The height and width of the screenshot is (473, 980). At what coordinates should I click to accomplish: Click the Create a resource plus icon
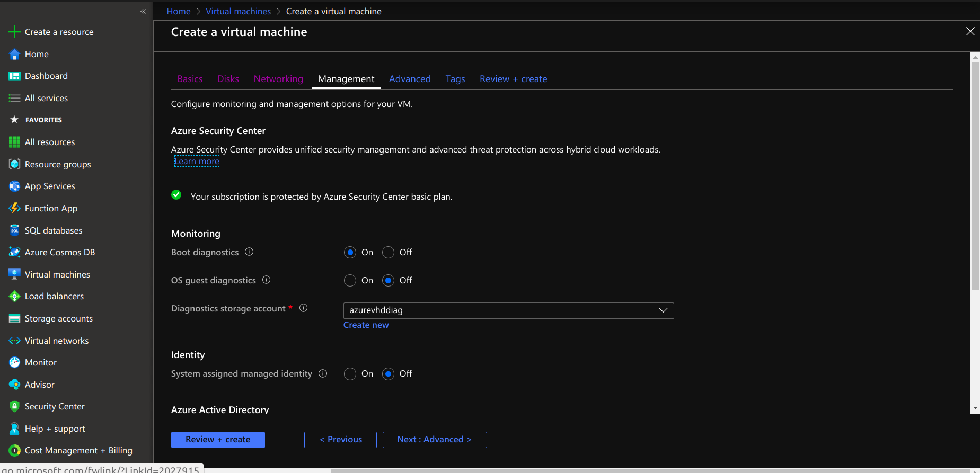[x=14, y=32]
